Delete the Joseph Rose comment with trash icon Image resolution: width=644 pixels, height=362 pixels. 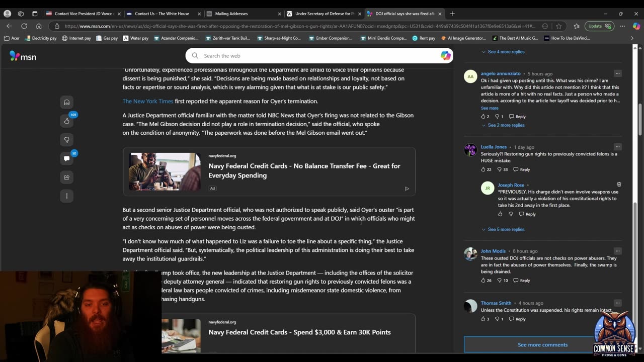619,185
